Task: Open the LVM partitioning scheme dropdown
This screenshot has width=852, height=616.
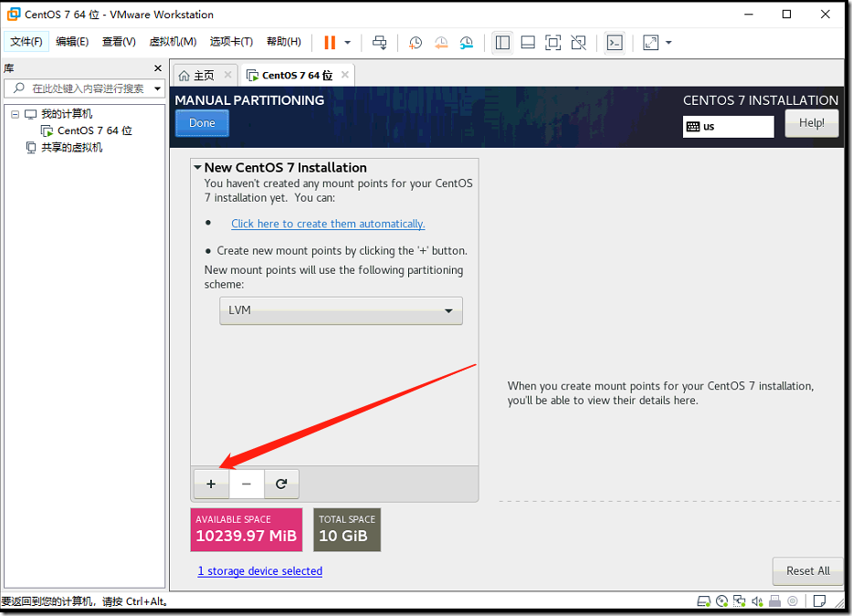Action: click(341, 310)
